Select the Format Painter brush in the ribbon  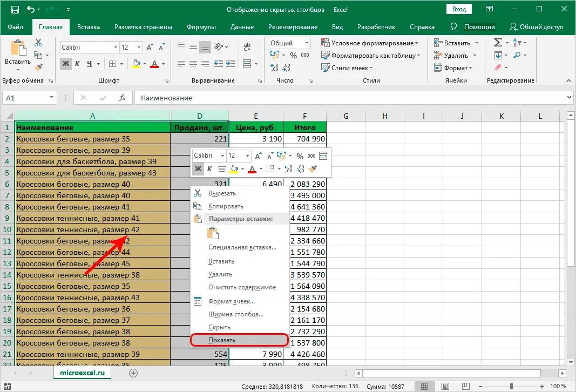[x=38, y=67]
